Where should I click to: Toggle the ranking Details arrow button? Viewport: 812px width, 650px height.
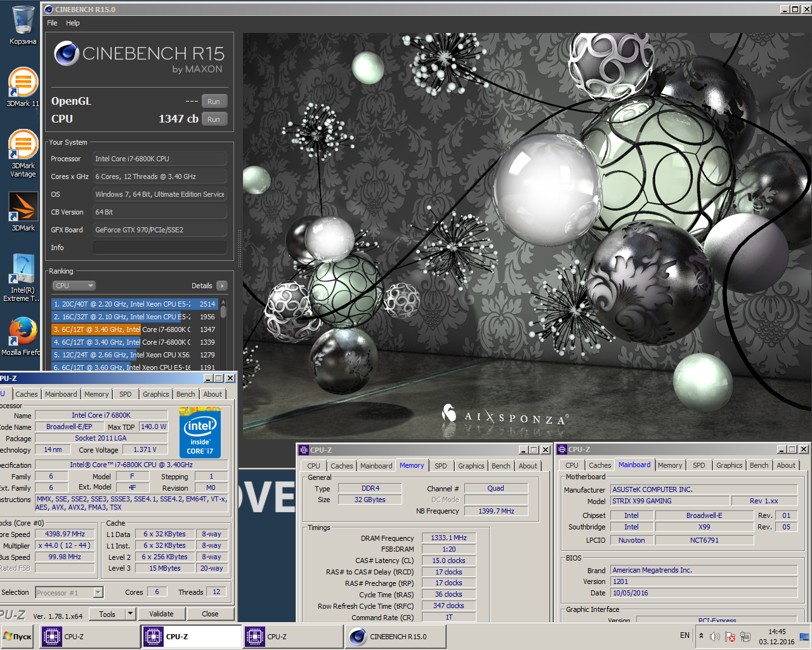click(x=221, y=286)
